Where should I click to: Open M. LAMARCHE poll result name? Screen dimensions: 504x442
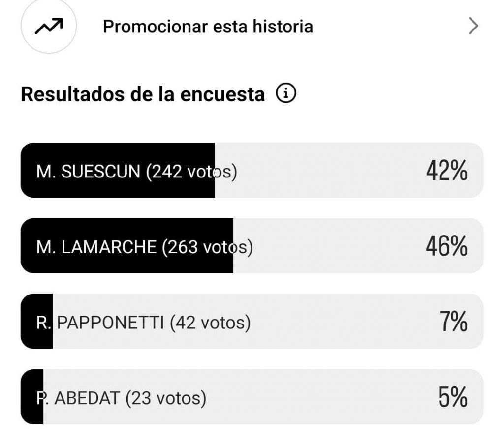pyautogui.click(x=96, y=247)
